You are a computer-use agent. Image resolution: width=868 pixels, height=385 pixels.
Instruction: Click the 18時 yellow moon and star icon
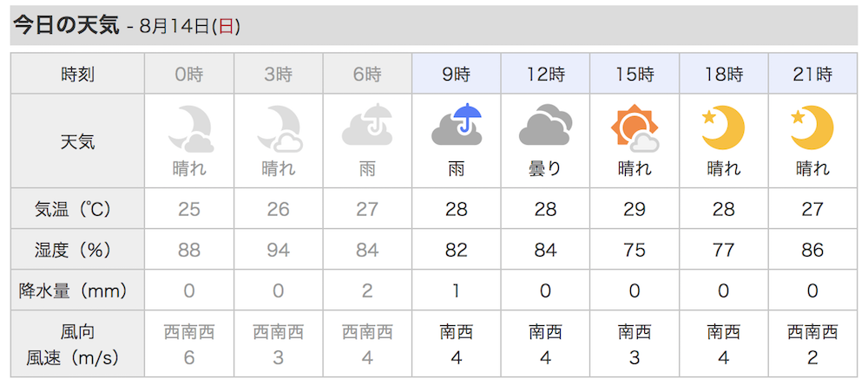click(723, 127)
